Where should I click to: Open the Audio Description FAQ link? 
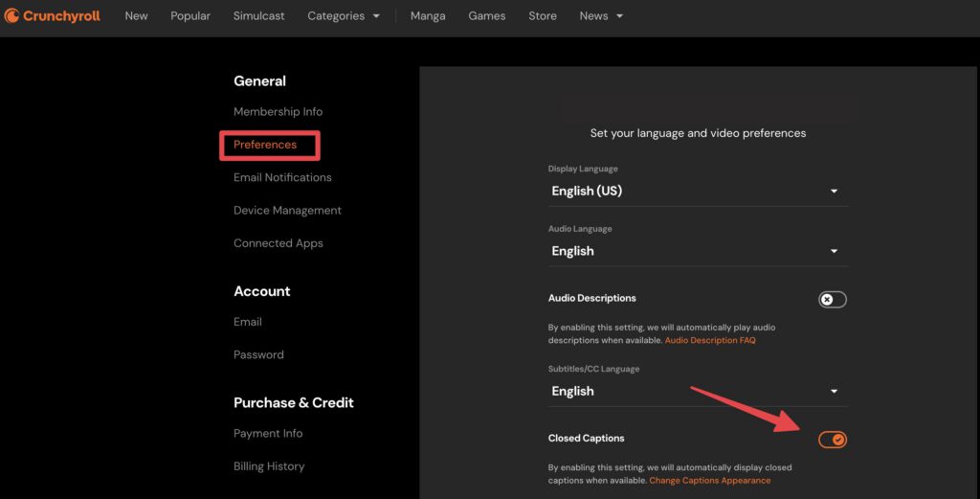coord(710,340)
